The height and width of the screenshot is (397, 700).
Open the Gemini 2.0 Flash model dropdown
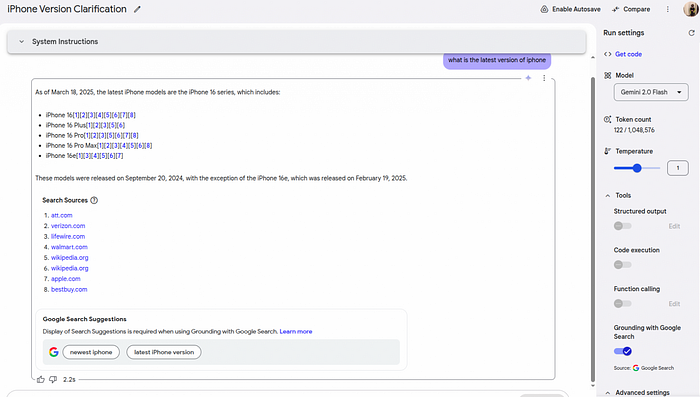tap(651, 92)
